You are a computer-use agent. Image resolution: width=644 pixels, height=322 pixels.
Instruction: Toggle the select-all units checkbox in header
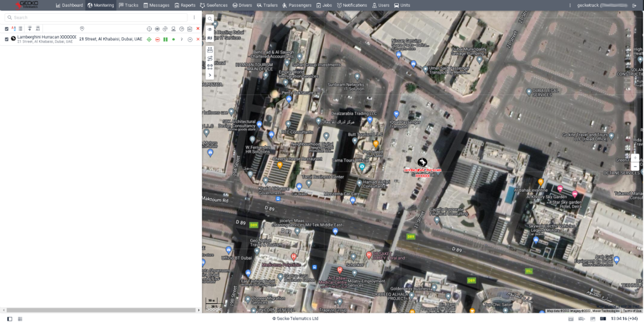(x=6, y=28)
